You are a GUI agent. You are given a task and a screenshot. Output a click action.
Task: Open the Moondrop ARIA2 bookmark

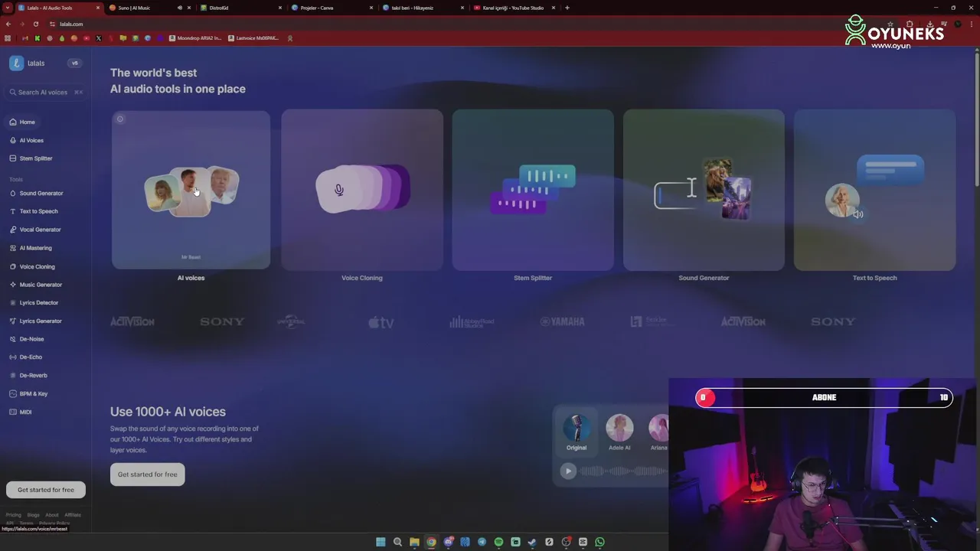pos(195,38)
